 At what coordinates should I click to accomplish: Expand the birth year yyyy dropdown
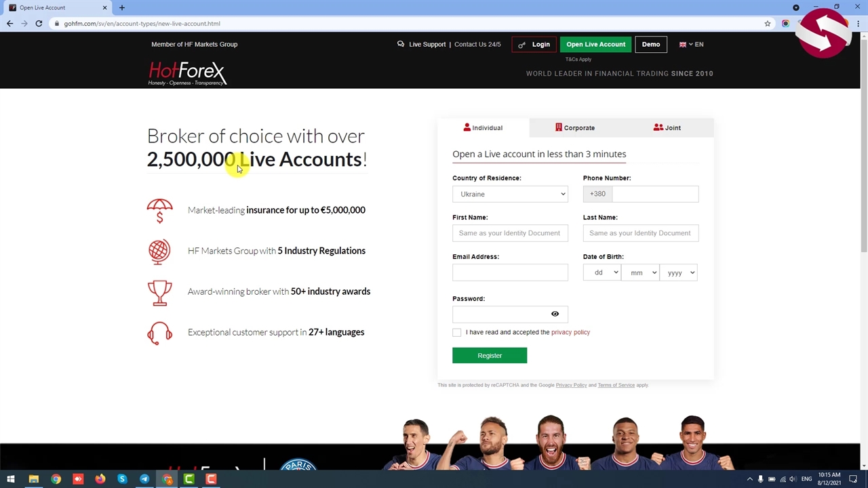pos(679,272)
